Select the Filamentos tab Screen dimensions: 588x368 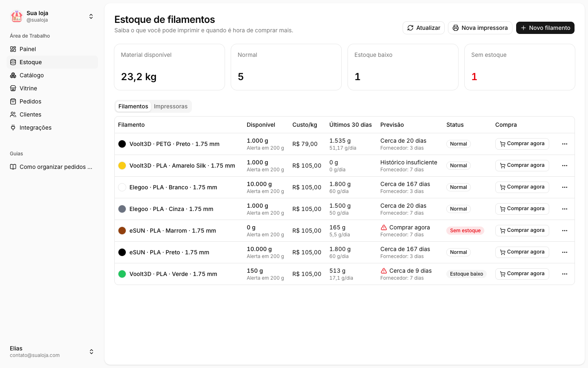tap(133, 106)
